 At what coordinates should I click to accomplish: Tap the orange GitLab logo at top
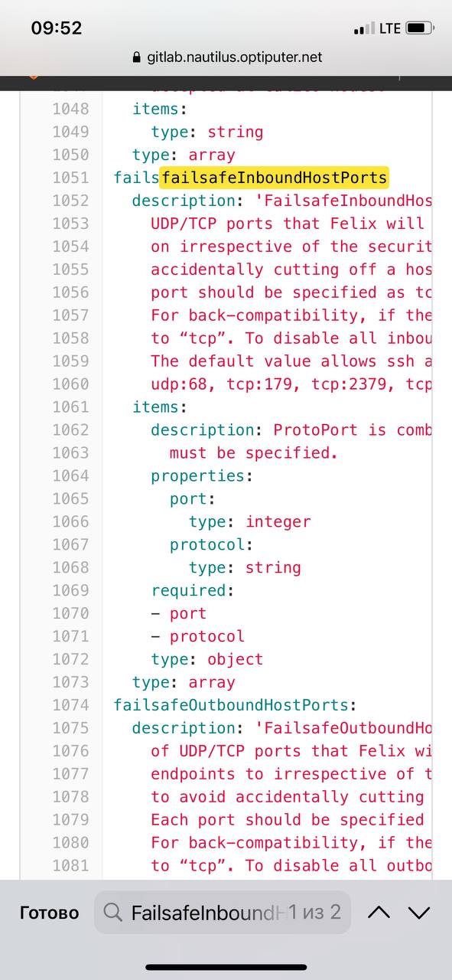(33, 77)
